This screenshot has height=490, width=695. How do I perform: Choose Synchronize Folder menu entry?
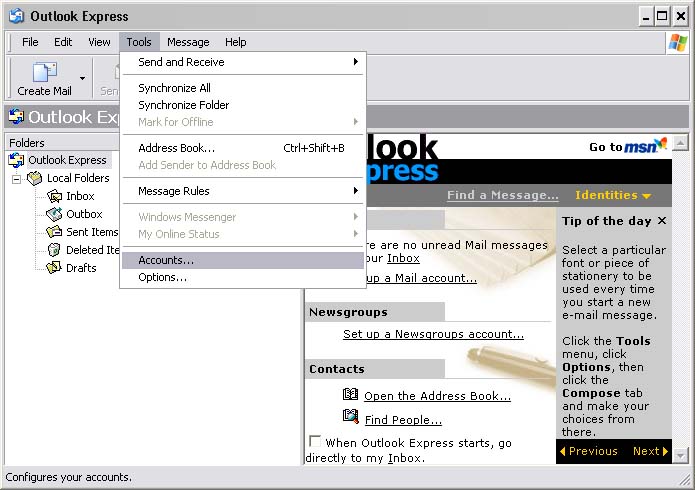pyautogui.click(x=243, y=105)
